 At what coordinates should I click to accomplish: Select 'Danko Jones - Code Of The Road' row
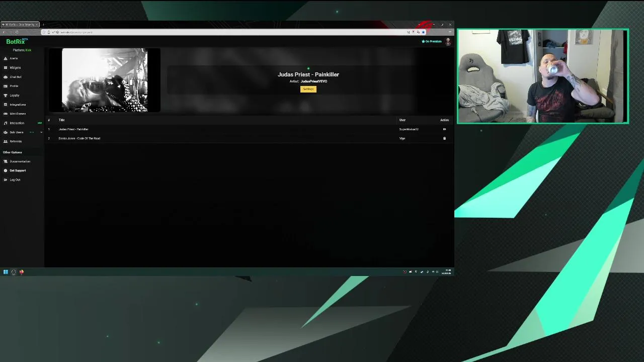249,138
